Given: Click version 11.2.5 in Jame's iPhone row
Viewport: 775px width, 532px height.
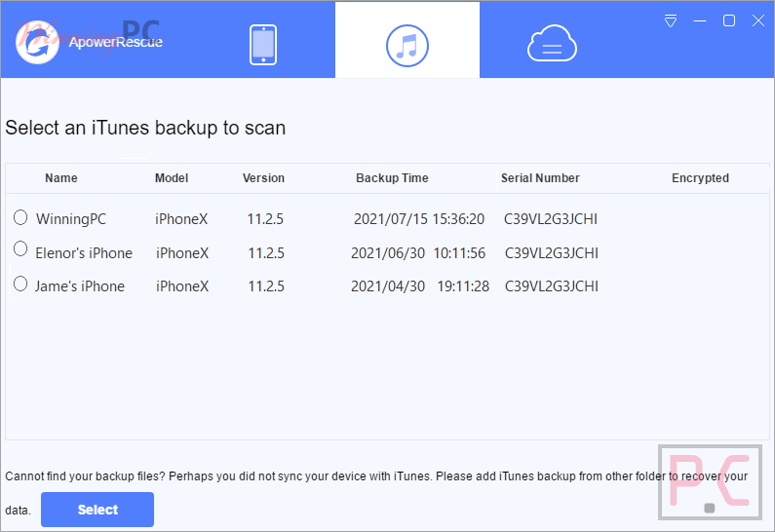Looking at the screenshot, I should click(266, 286).
